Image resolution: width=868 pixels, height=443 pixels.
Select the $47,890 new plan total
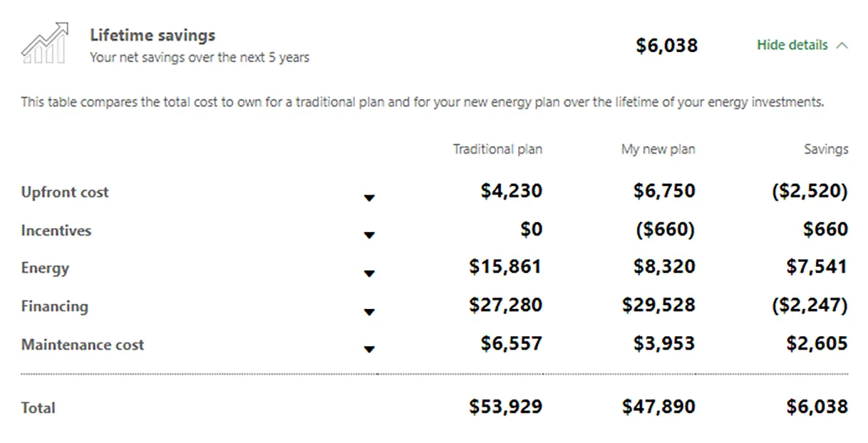click(658, 407)
